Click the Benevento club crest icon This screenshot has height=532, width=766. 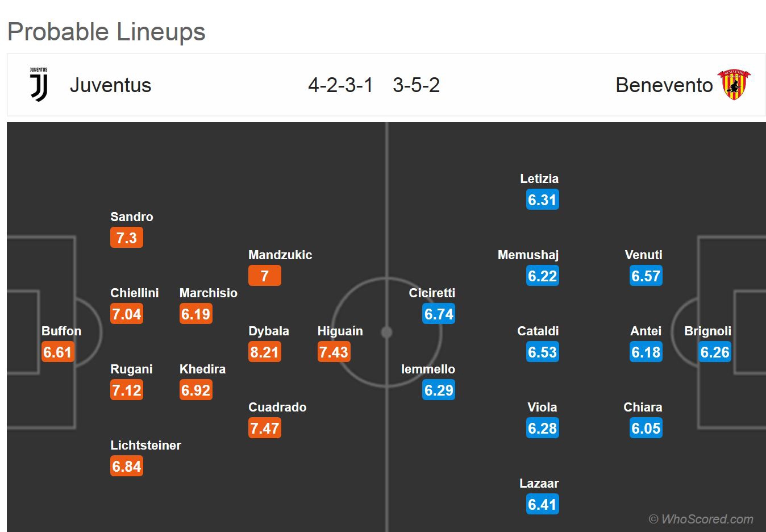[x=734, y=85]
